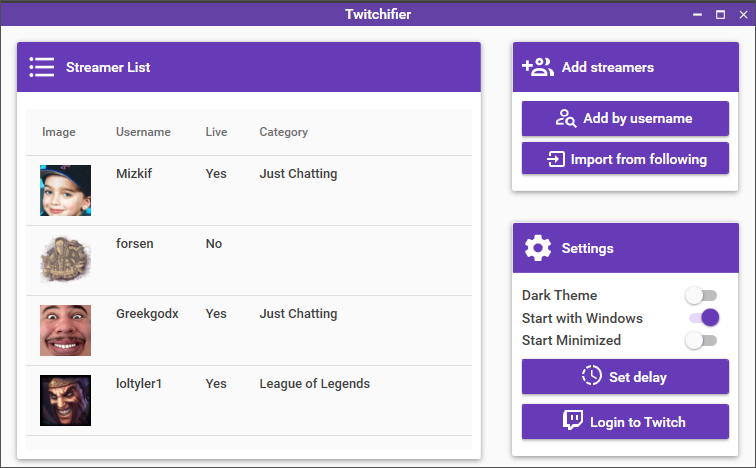Click Mizkif's Yes live status

(216, 174)
